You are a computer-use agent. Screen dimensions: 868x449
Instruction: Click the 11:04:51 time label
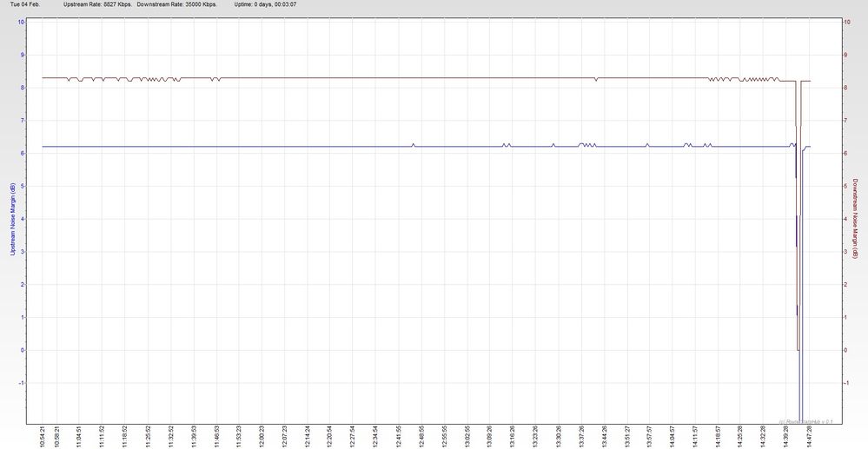coord(80,437)
